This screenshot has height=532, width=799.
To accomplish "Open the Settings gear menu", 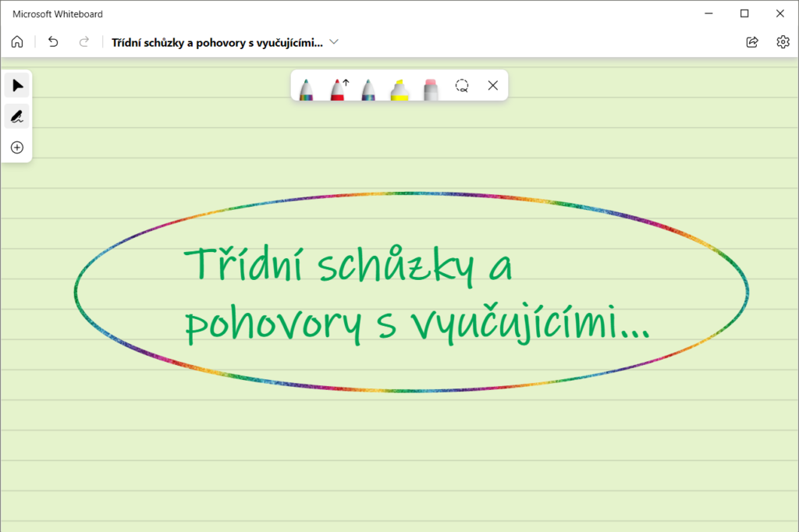I will click(x=783, y=42).
